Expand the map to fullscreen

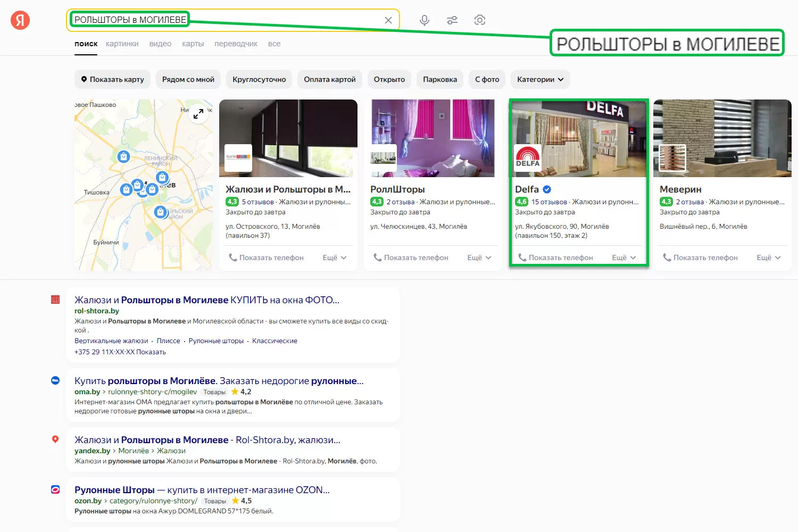198,114
